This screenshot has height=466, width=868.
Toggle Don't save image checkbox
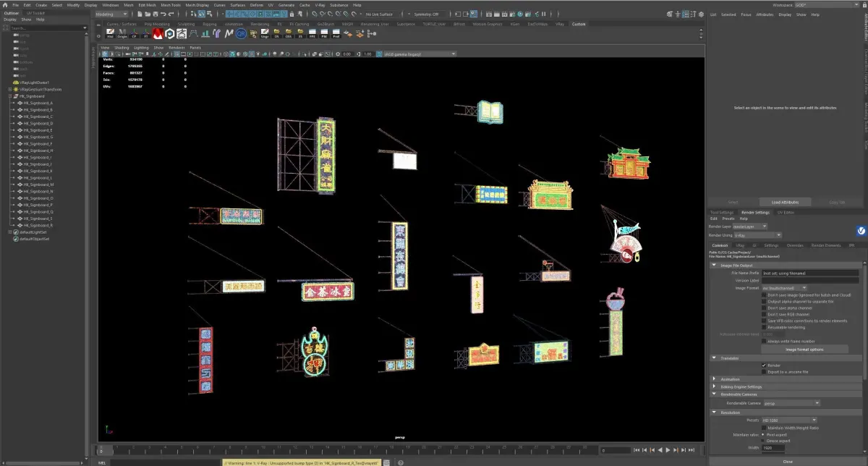click(x=764, y=295)
